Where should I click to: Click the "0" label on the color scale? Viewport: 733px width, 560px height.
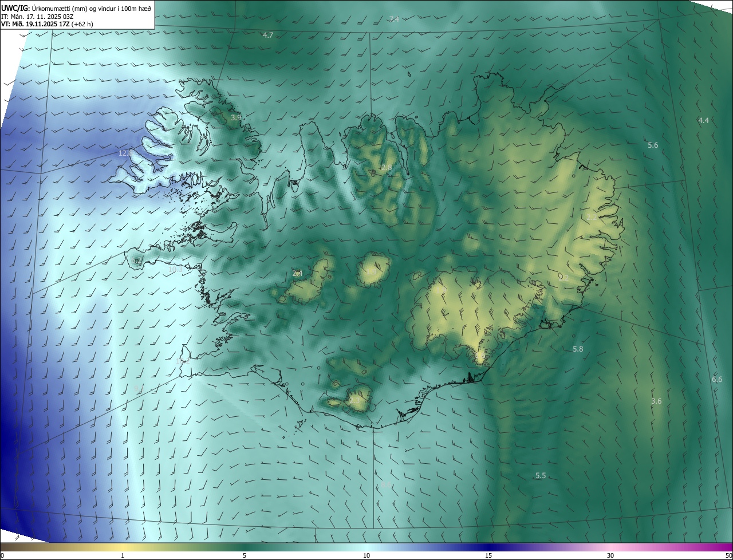pyautogui.click(x=2, y=555)
